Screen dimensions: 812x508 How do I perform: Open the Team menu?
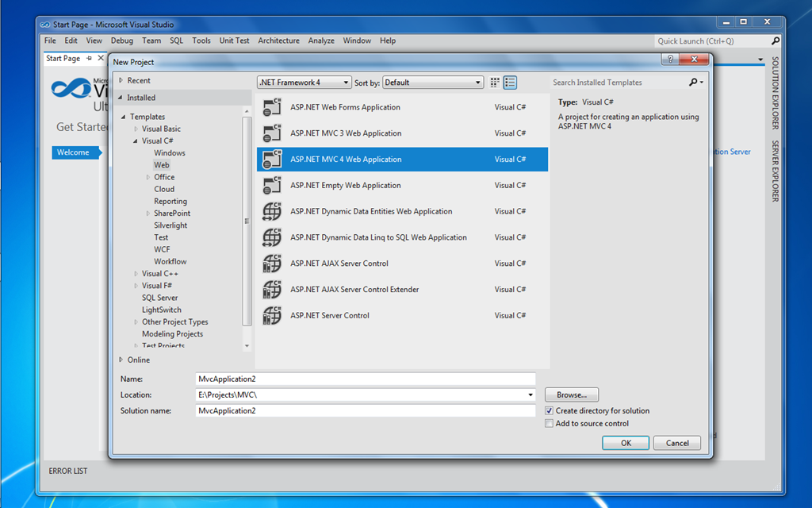tap(151, 40)
